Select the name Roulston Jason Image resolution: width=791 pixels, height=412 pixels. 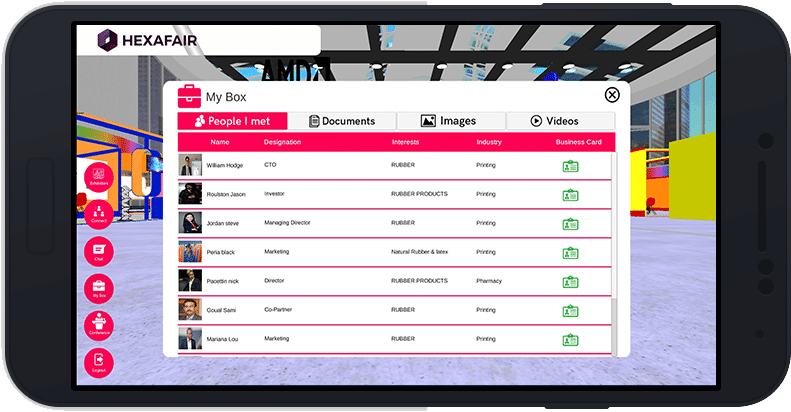tap(226, 194)
